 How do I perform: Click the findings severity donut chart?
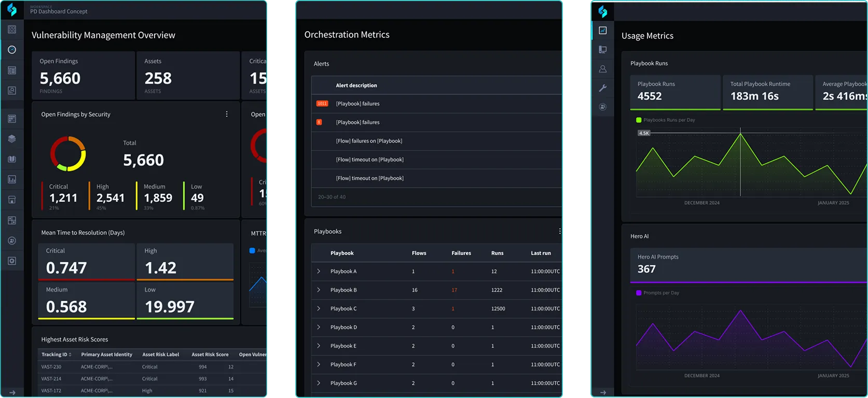pyautogui.click(x=68, y=154)
